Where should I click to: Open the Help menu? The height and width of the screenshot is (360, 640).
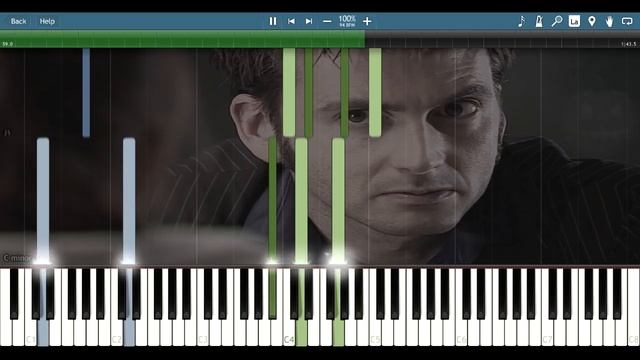click(x=47, y=21)
